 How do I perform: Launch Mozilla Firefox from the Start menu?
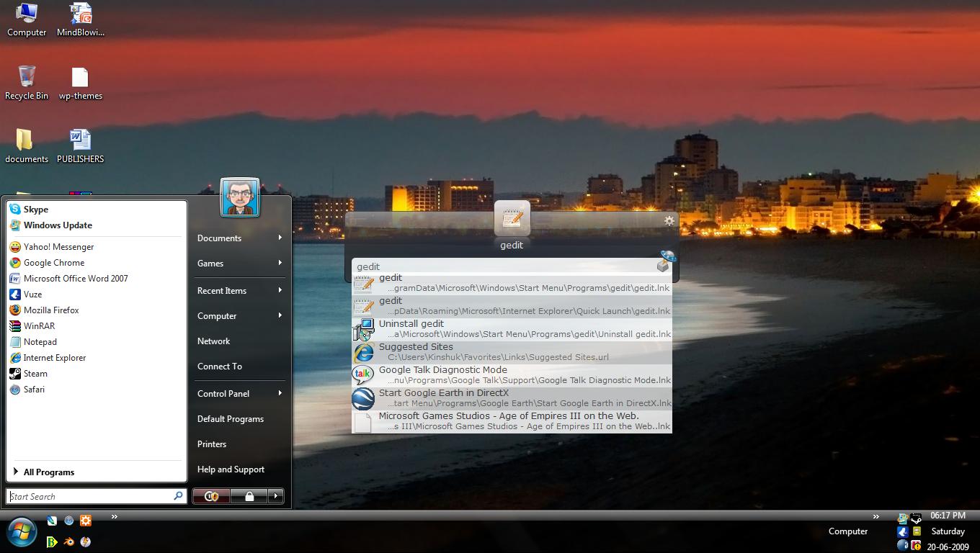click(51, 310)
